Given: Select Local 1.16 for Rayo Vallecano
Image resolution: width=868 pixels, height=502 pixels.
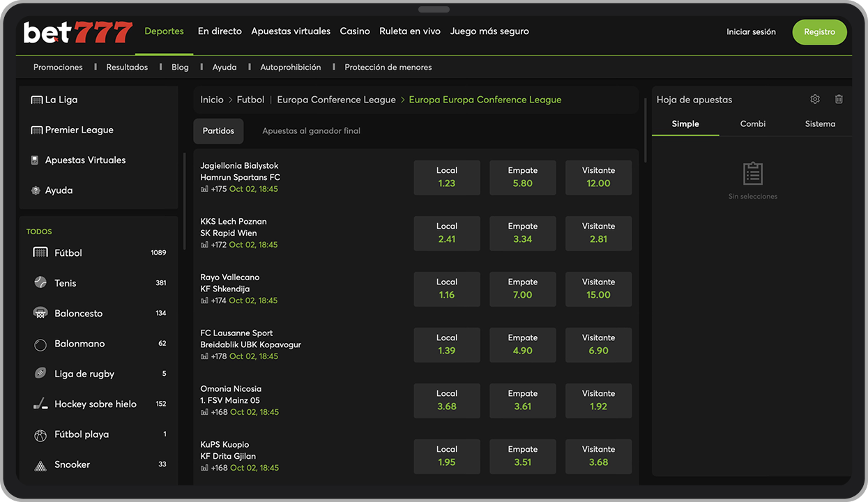Looking at the screenshot, I should click(x=447, y=289).
